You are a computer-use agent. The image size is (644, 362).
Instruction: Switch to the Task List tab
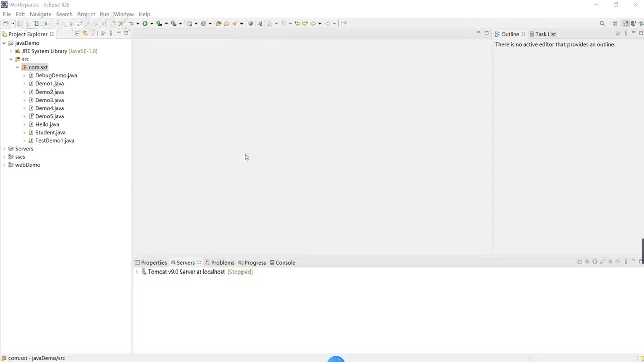tap(542, 34)
